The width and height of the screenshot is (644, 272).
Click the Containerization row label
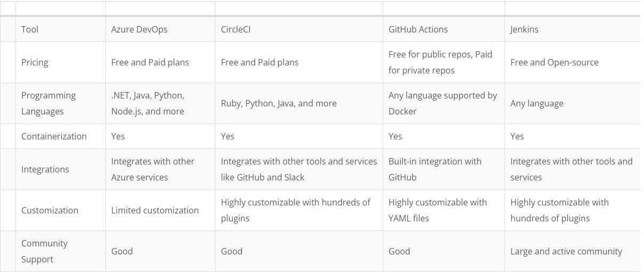pos(61,136)
